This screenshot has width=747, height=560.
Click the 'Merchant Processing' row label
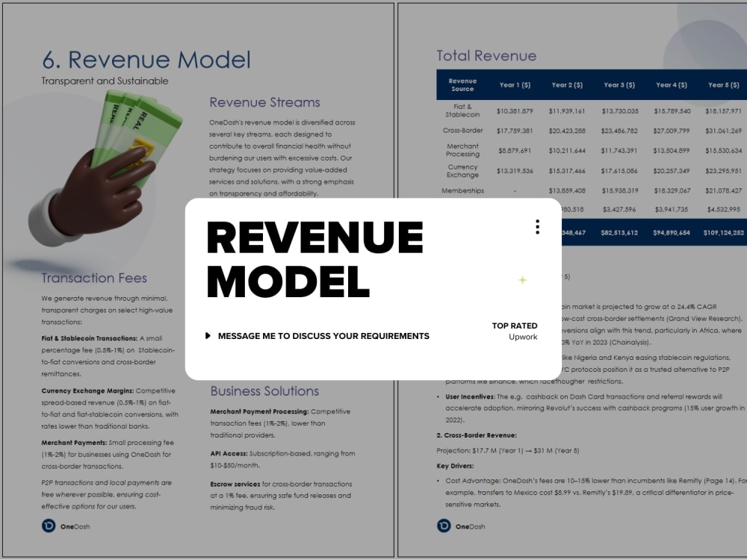[x=462, y=150]
